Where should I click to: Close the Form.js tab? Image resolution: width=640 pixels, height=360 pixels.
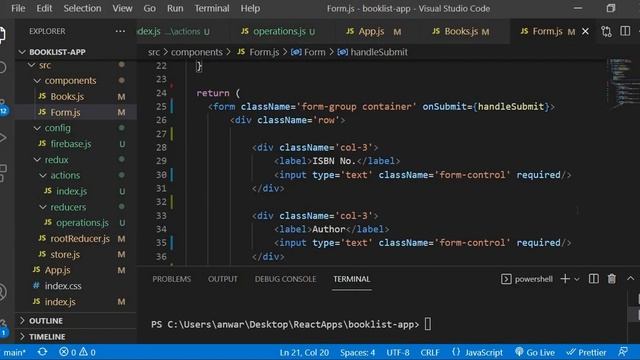585,31
